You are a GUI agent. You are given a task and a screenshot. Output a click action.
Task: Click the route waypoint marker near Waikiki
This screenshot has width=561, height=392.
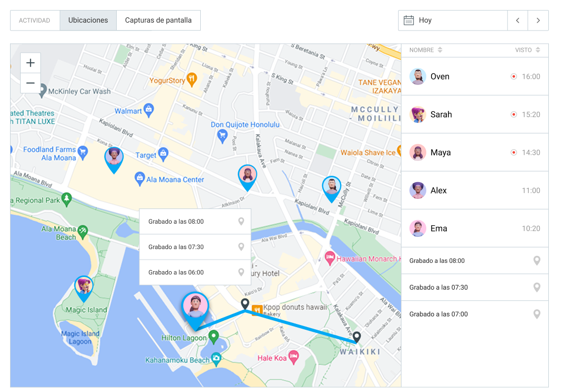coord(357,337)
